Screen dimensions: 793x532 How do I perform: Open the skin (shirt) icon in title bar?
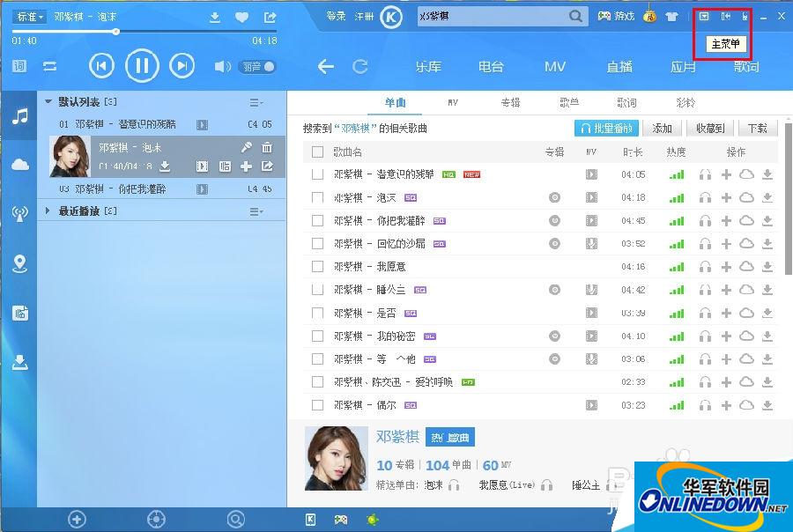671,17
